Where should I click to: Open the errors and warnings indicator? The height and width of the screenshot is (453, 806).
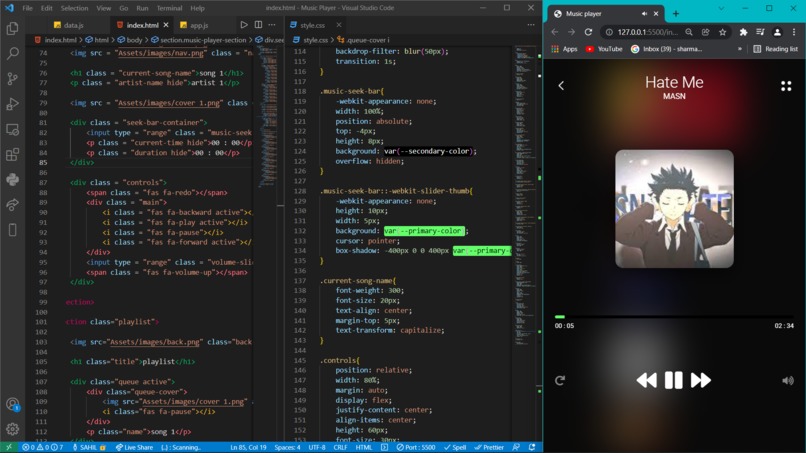pos(42,447)
